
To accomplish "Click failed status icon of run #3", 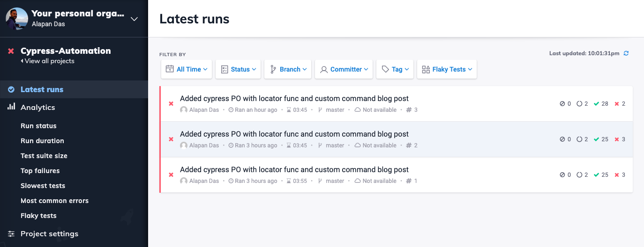I will point(171,104).
